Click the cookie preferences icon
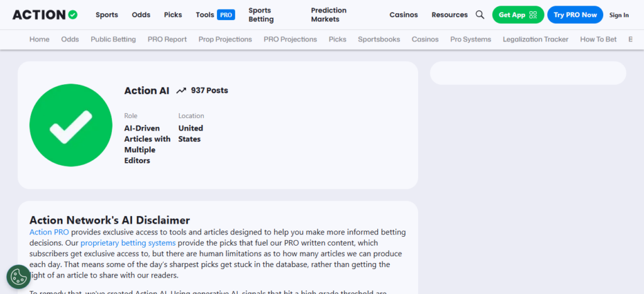The width and height of the screenshot is (644, 294). pyautogui.click(x=18, y=277)
